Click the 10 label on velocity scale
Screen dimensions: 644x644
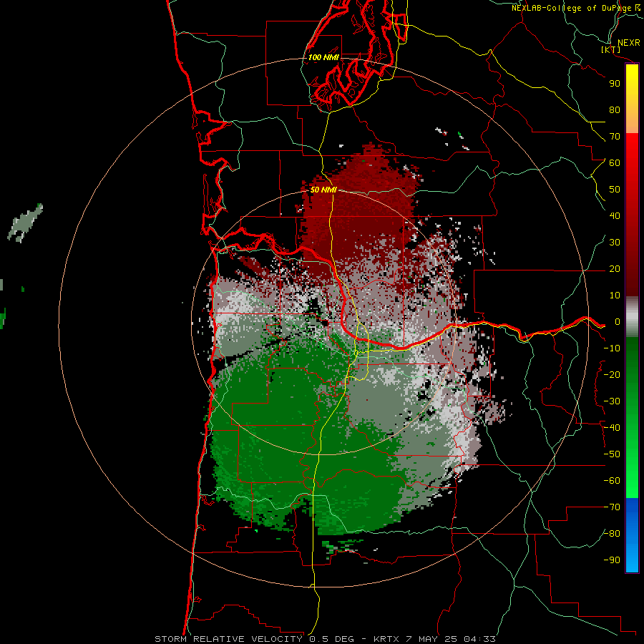[615, 296]
